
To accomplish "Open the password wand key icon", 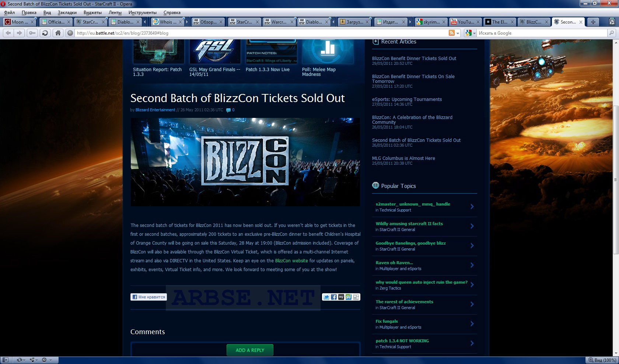I will pyautogui.click(x=32, y=33).
